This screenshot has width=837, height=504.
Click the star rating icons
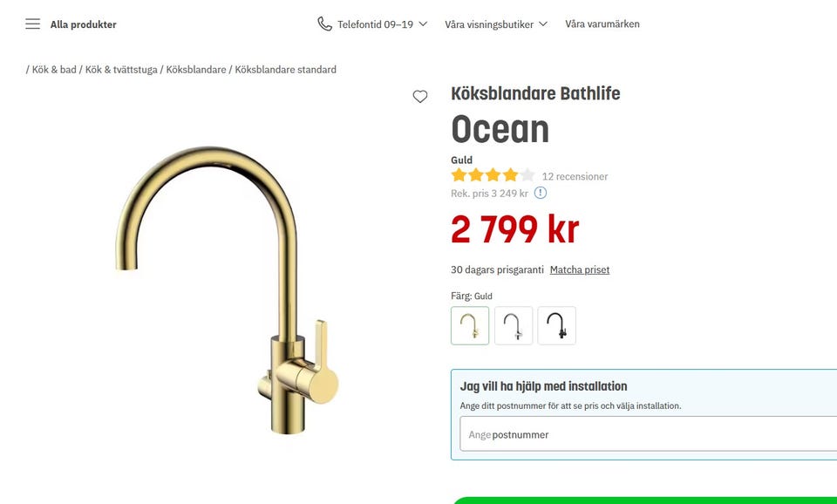point(493,175)
